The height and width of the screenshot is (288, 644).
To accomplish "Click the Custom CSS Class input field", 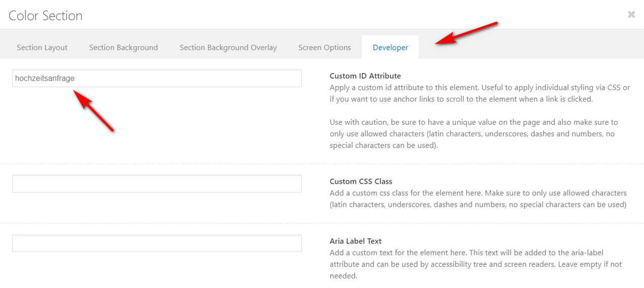I will [157, 184].
